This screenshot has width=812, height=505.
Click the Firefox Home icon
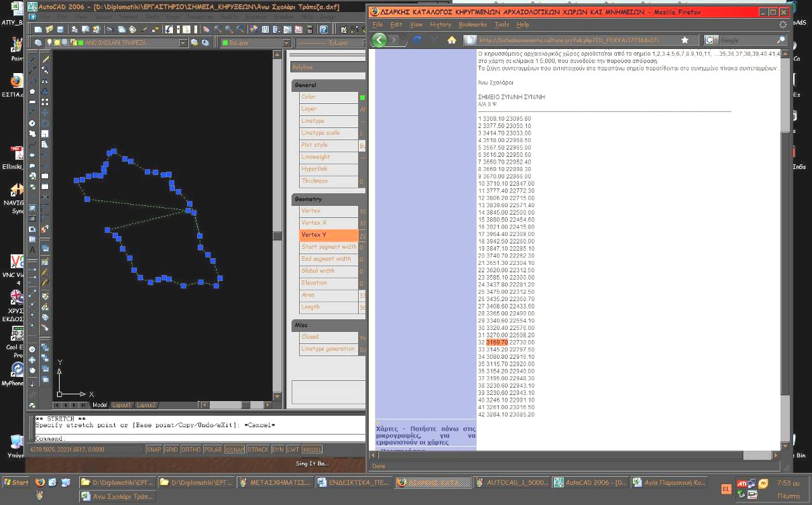[452, 40]
